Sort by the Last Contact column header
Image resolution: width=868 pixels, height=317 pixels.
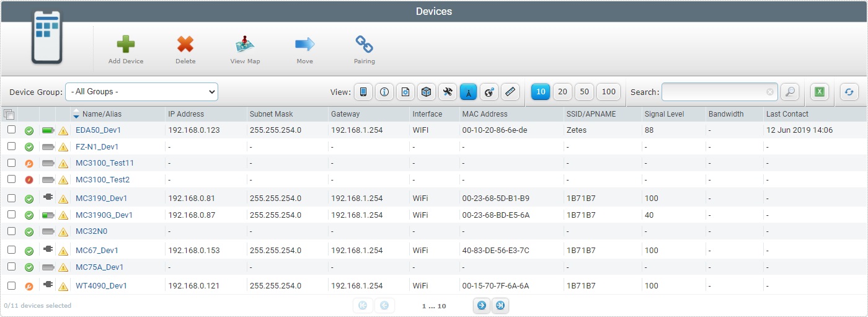coord(787,114)
